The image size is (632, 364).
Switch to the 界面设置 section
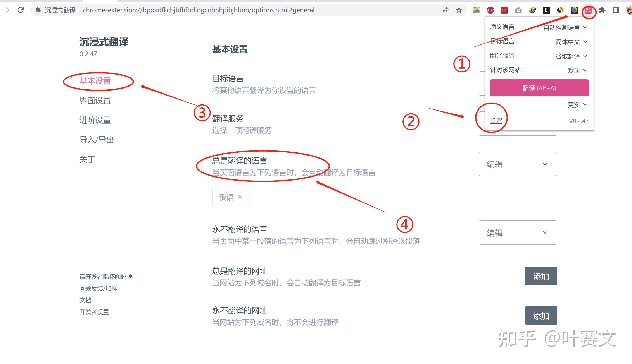tap(96, 101)
